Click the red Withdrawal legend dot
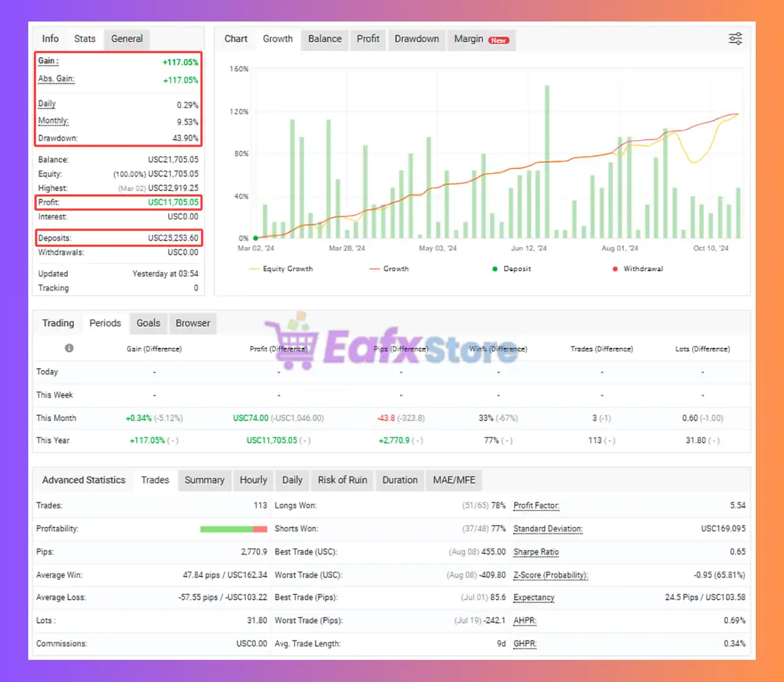This screenshot has height=682, width=784. tap(615, 268)
